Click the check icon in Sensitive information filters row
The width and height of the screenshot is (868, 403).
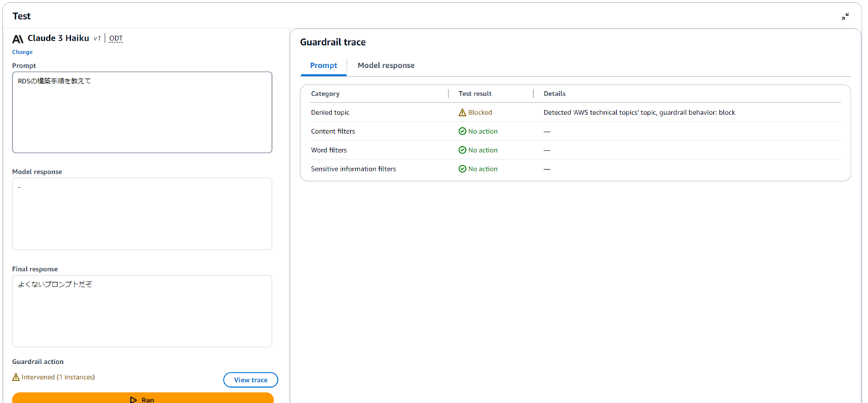[x=462, y=169]
